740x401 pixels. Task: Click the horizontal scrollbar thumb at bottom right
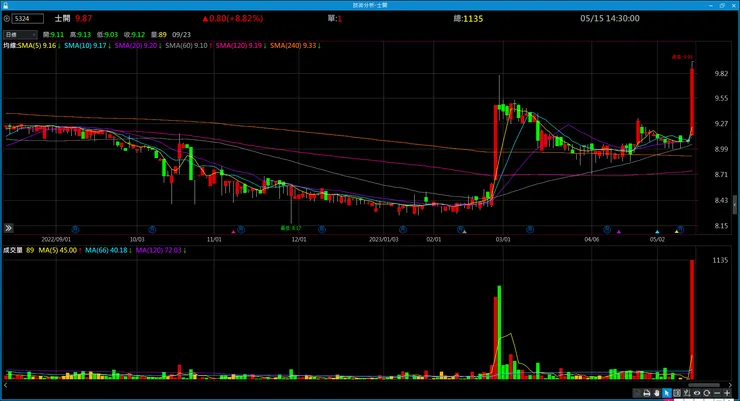(704, 385)
